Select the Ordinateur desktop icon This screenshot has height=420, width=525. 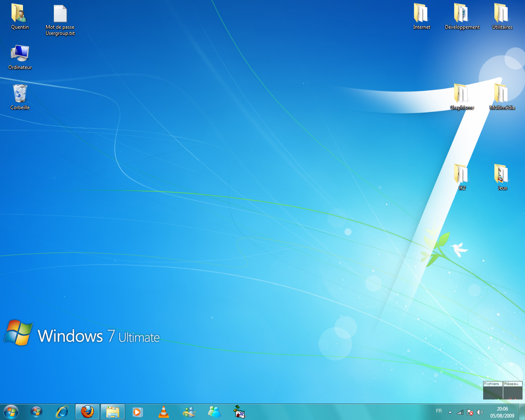pyautogui.click(x=20, y=57)
